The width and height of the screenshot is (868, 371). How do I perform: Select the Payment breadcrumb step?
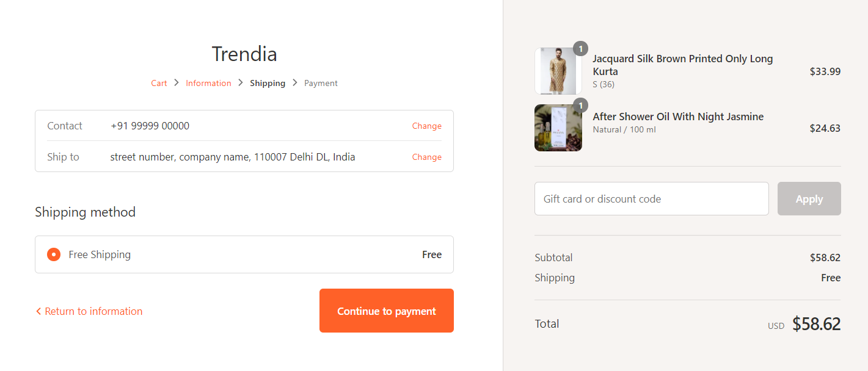point(321,83)
